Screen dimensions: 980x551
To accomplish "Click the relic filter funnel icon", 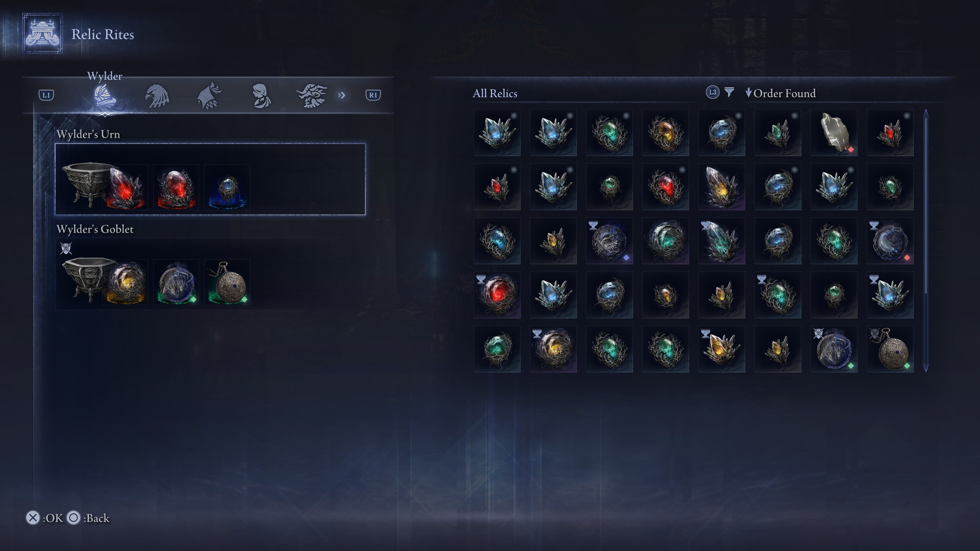I will point(729,92).
